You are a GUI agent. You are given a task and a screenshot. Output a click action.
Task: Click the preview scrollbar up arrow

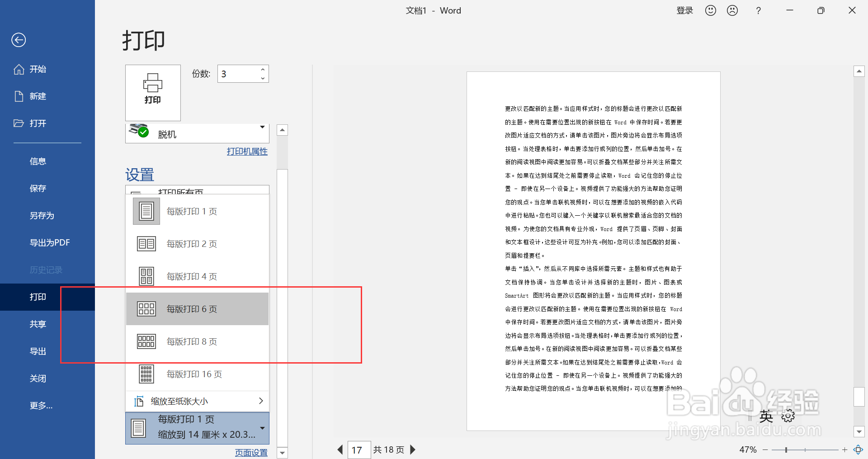[x=859, y=71]
